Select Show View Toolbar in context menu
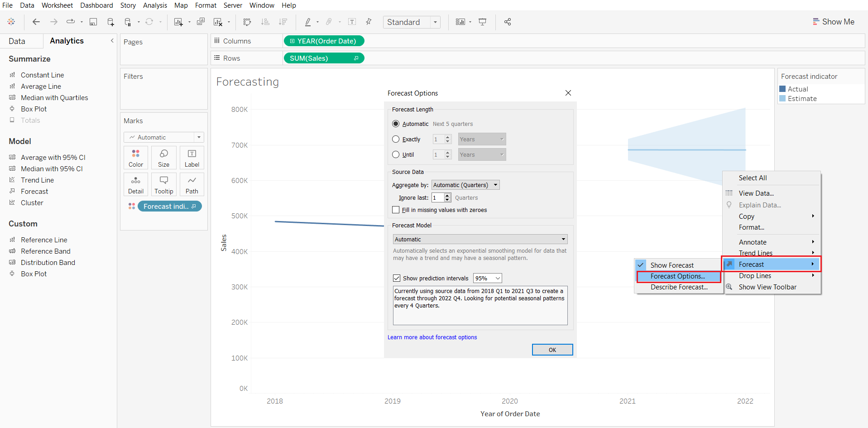Image resolution: width=868 pixels, height=428 pixels. pos(767,287)
